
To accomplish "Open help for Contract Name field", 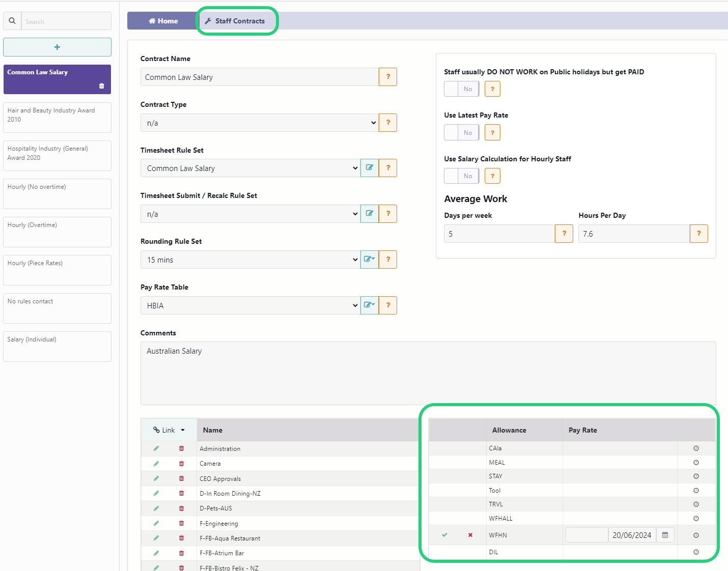I will [388, 77].
